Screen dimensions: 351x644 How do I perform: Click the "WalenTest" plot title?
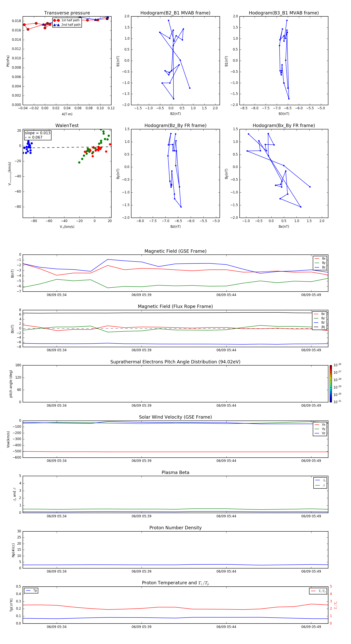tap(67, 125)
